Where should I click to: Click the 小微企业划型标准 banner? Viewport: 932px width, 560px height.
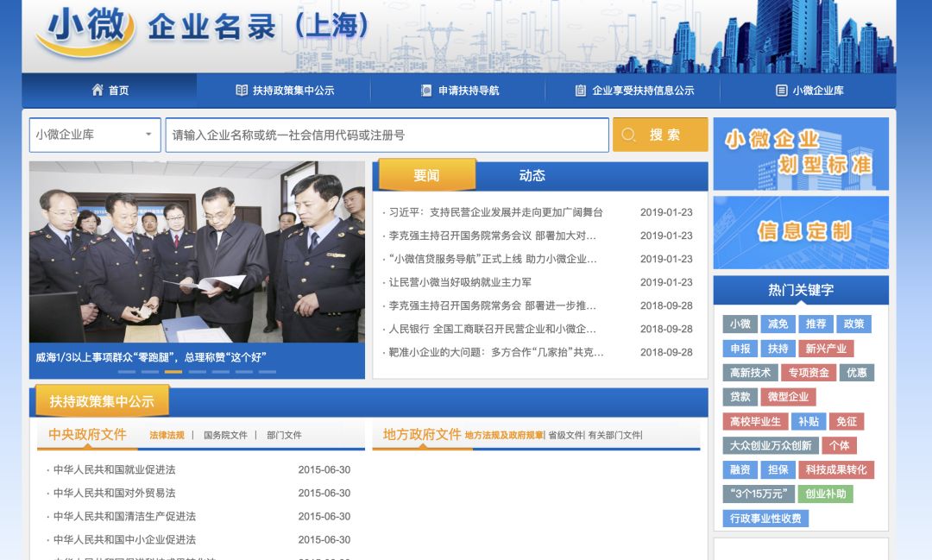point(799,153)
